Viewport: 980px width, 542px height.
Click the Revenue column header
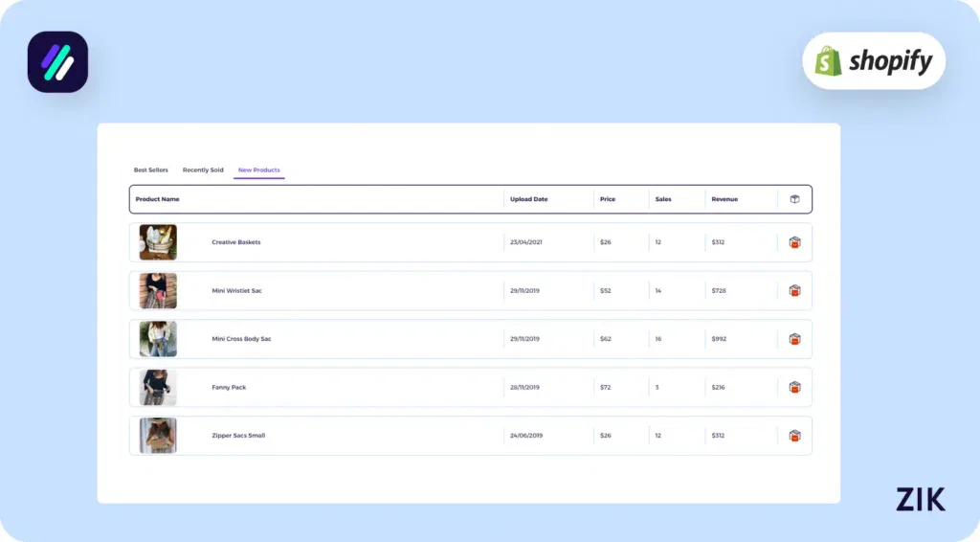click(x=724, y=199)
